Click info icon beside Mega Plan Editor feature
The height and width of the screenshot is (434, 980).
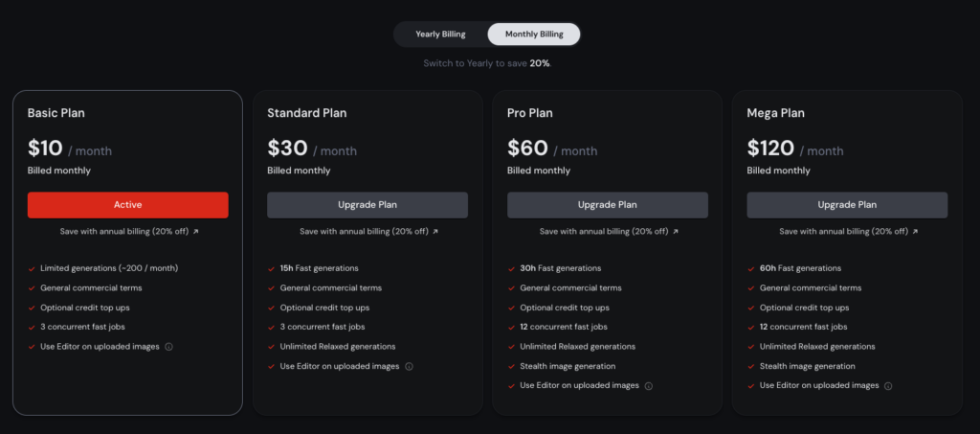(888, 386)
